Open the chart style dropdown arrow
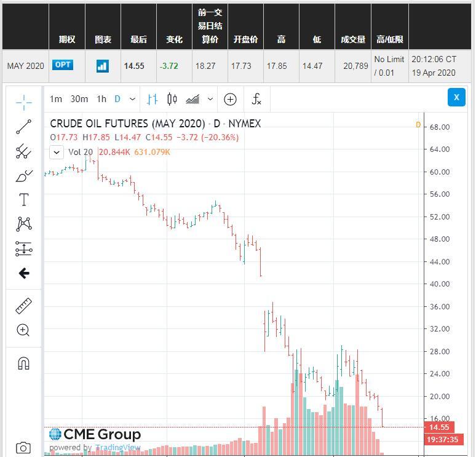 (x=210, y=99)
